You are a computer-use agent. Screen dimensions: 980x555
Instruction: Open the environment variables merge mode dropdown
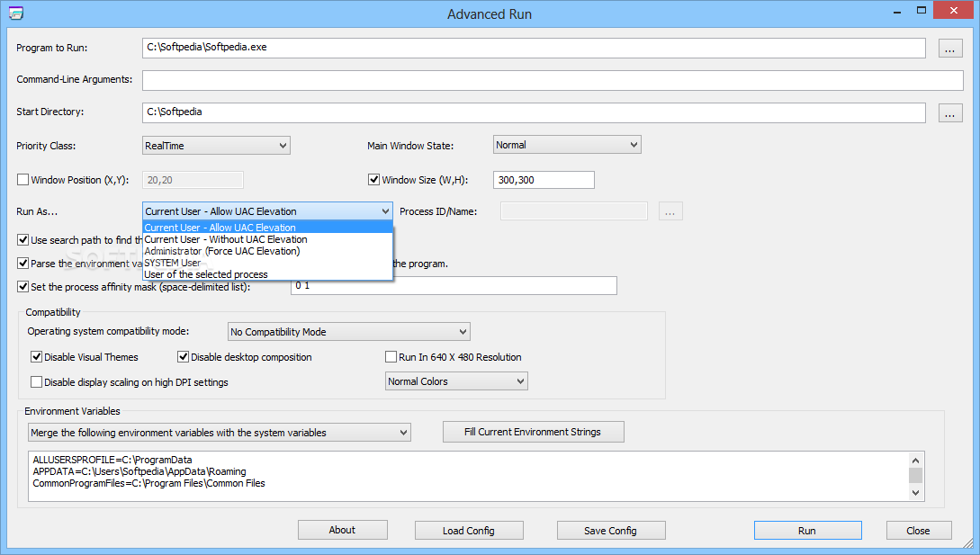220,433
